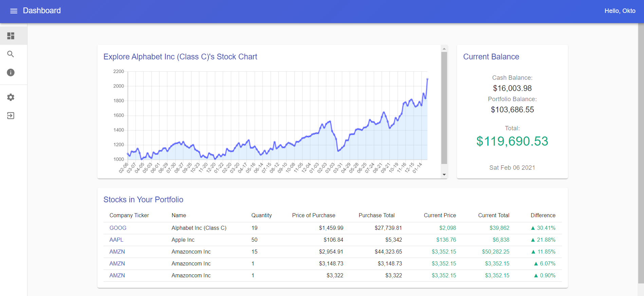Click the latest data point on chart
The image size is (644, 296).
(x=427, y=79)
